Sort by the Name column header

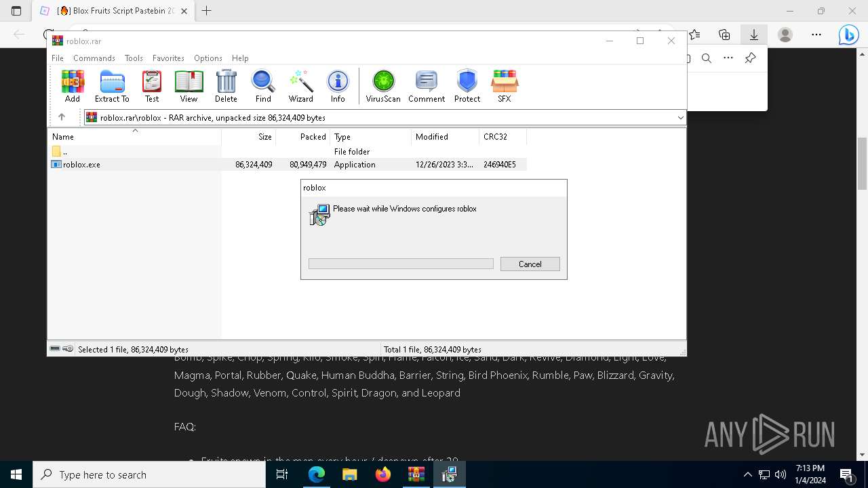click(x=134, y=137)
